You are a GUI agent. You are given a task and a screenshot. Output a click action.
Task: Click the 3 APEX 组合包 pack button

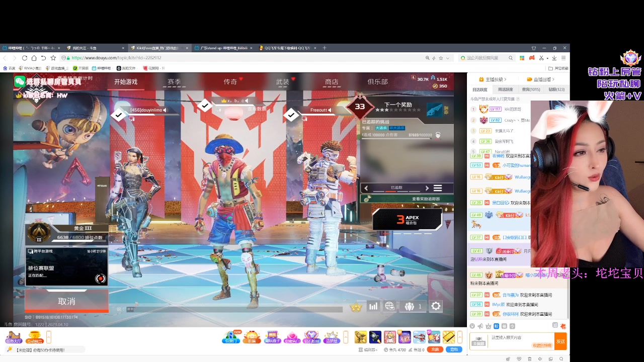pyautogui.click(x=408, y=219)
